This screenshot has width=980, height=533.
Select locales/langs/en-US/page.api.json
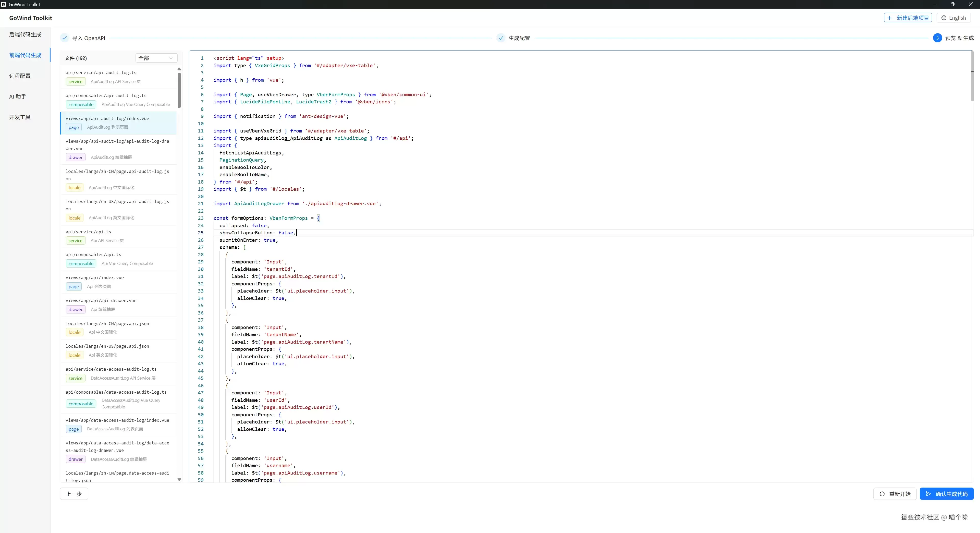[x=118, y=350]
